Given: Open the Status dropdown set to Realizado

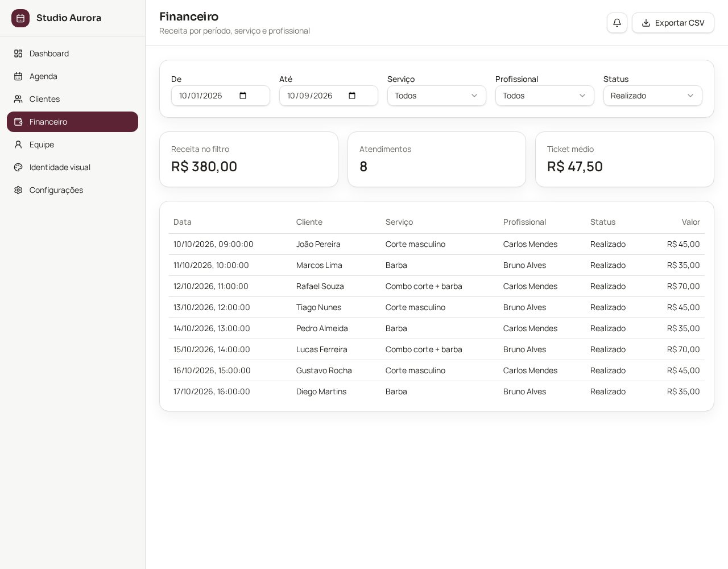Looking at the screenshot, I should (x=653, y=96).
